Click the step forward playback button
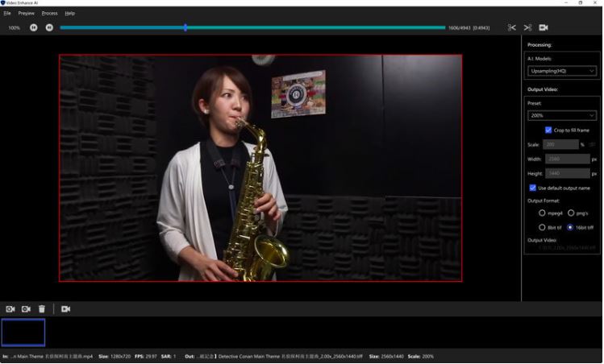 (x=49, y=27)
